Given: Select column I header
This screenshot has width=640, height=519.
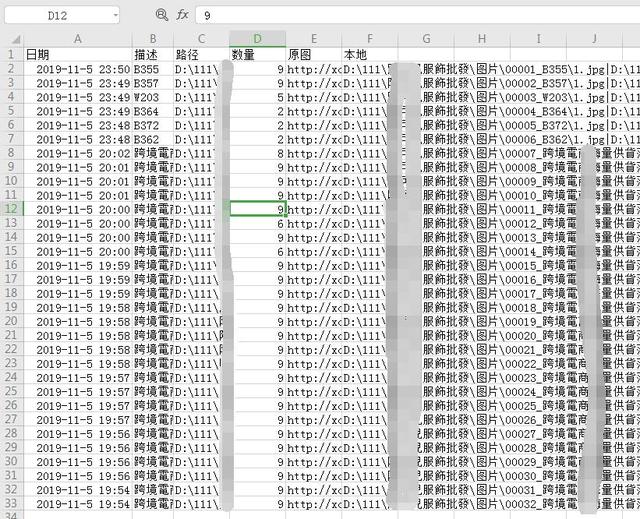Looking at the screenshot, I should click(x=538, y=39).
